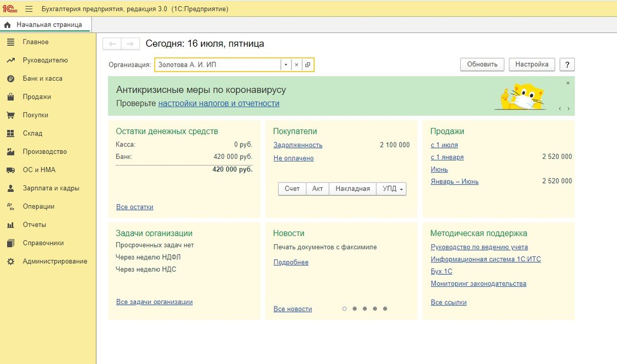617x364 pixels.
Task: Create a Счет document
Action: click(292, 189)
